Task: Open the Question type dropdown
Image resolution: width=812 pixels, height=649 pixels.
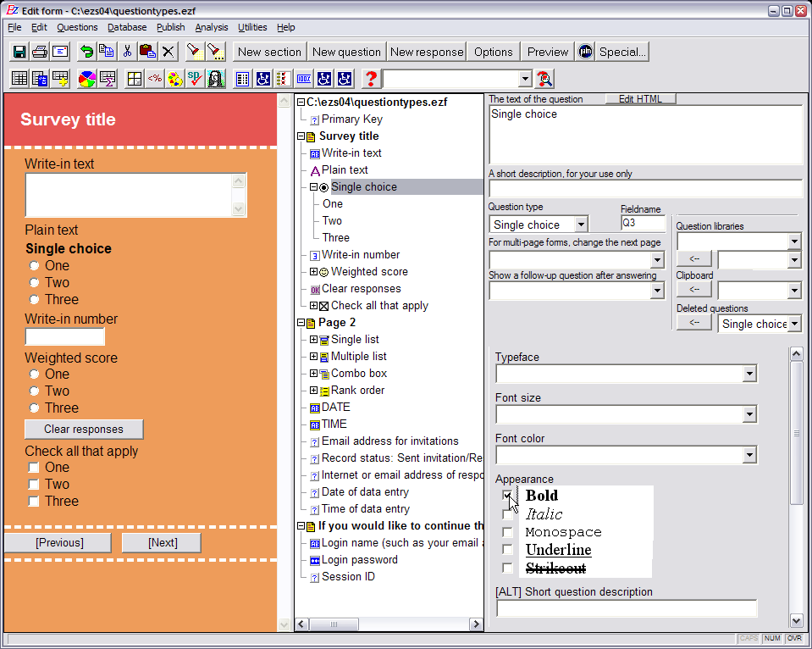Action: click(x=581, y=225)
